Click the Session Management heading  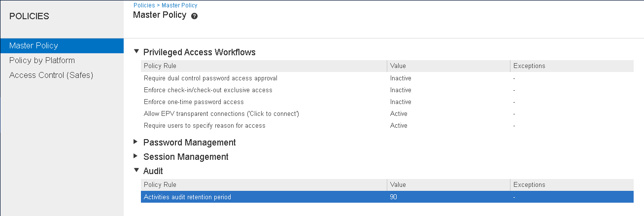click(186, 156)
